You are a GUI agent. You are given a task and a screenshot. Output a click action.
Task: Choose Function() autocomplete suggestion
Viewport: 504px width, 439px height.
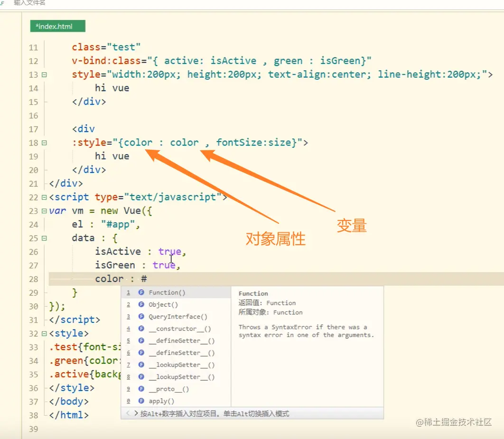[x=176, y=293]
